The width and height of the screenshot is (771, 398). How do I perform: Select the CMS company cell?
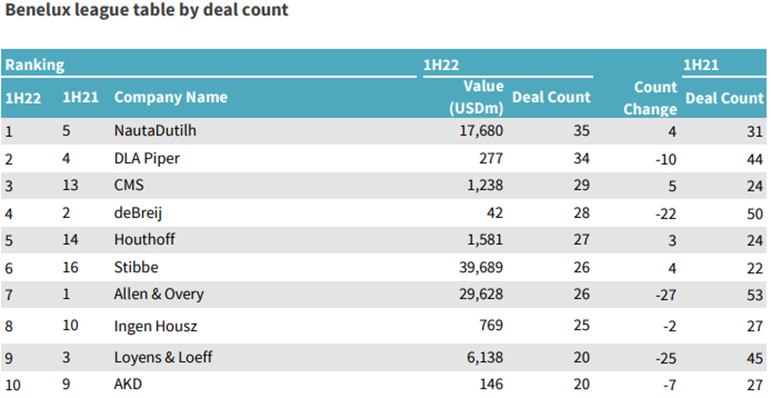coord(129,185)
